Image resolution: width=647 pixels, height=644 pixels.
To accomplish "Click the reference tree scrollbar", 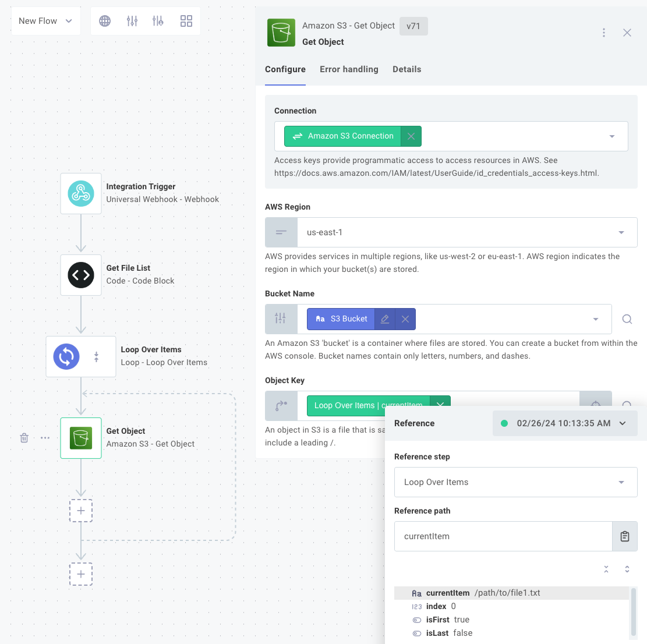I will pos(634,612).
